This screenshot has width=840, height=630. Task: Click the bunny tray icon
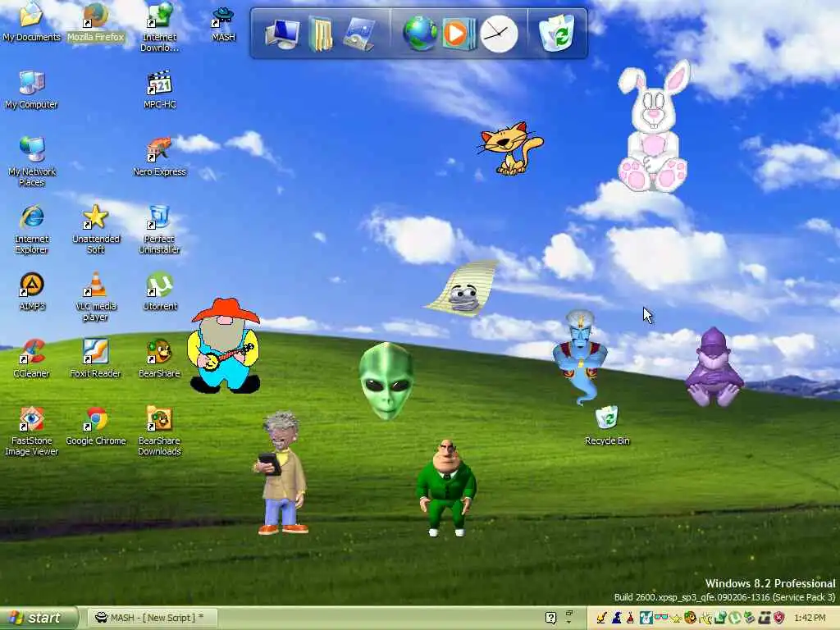pyautogui.click(x=646, y=618)
